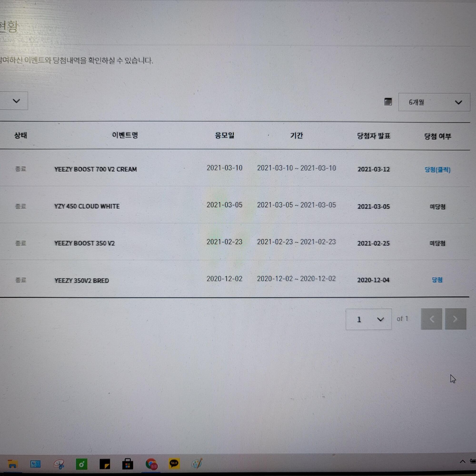Image resolution: width=476 pixels, height=476 pixels.
Task: Open the page number dropdown
Action: 368,319
